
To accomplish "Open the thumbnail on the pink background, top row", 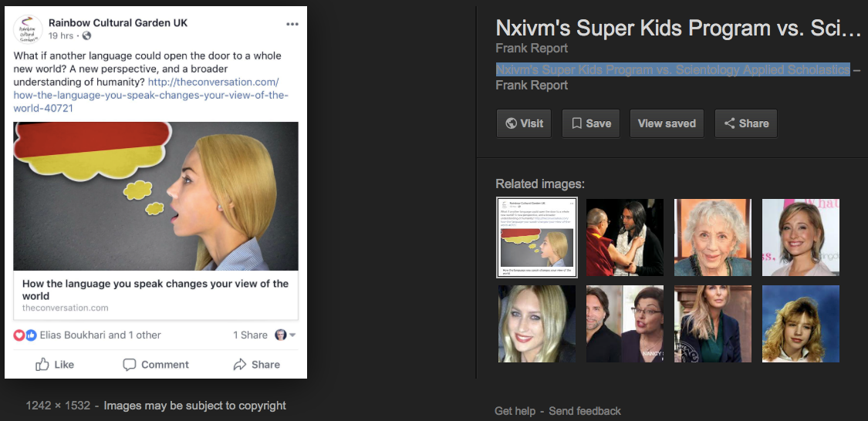I will point(800,237).
